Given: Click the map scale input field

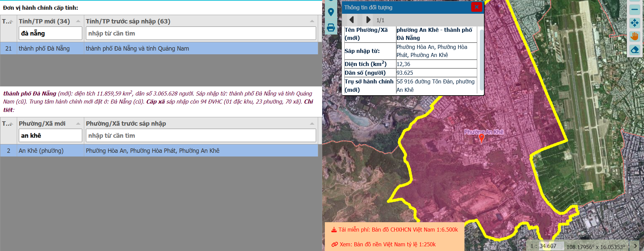Looking at the screenshot, I should pos(551,246).
